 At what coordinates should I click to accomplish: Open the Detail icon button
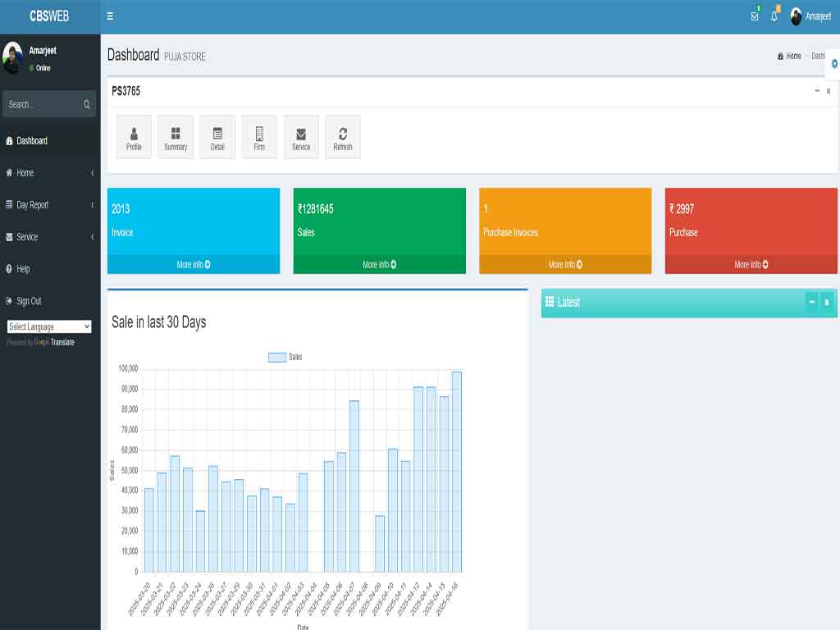pyautogui.click(x=217, y=137)
